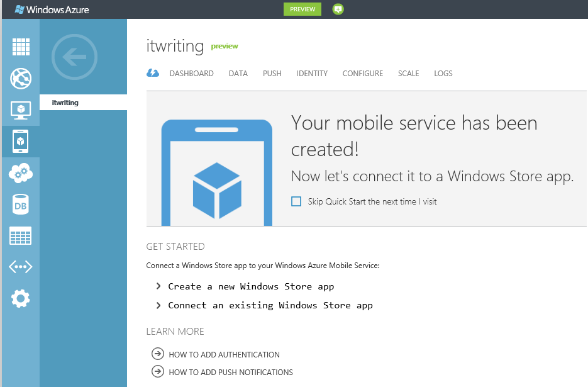The width and height of the screenshot is (588, 387).
Task: Click the mobile phone cube illustration
Action: tap(217, 172)
